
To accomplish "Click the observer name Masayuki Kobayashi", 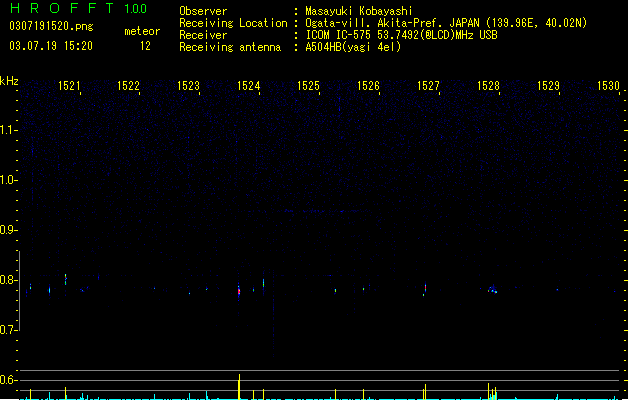I will (x=359, y=11).
